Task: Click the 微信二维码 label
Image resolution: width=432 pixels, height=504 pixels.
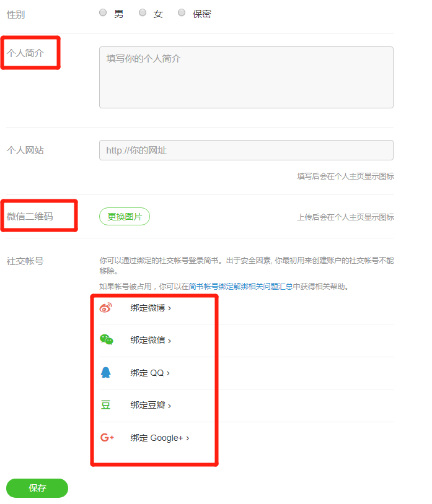Action: pyautogui.click(x=30, y=217)
